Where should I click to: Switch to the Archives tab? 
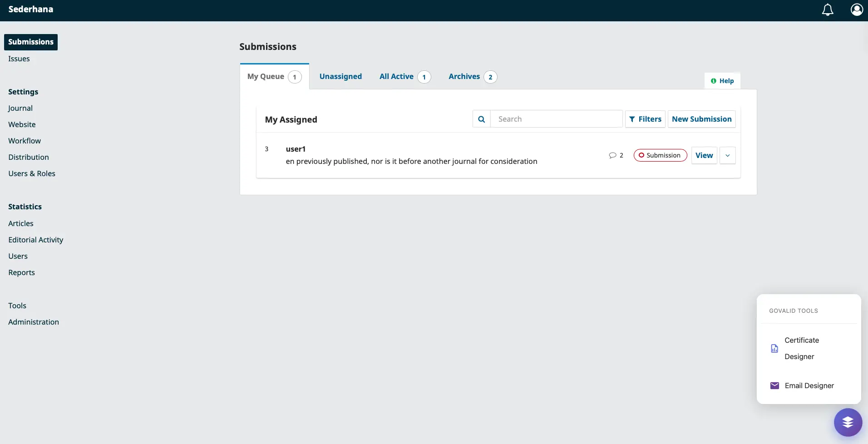coord(464,76)
